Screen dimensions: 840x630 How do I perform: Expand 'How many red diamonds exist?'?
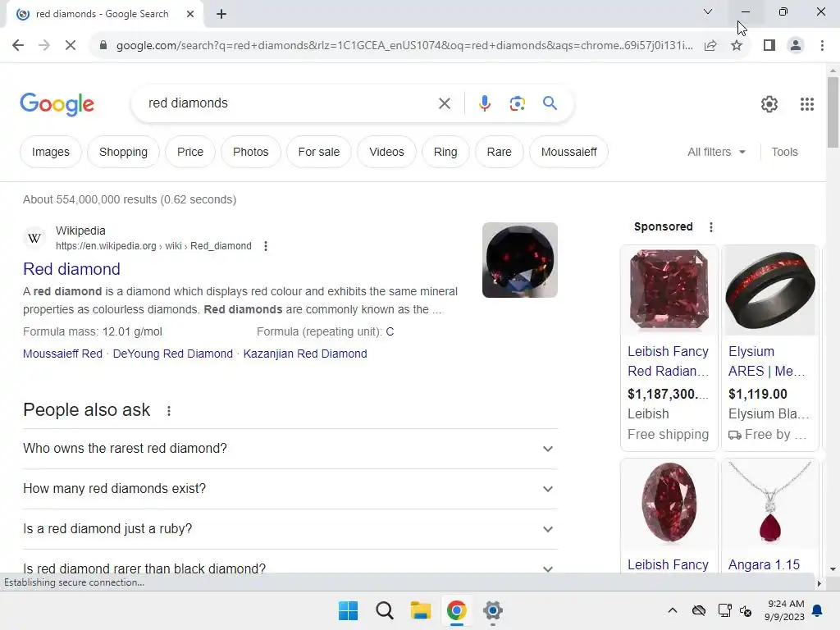pyautogui.click(x=290, y=489)
